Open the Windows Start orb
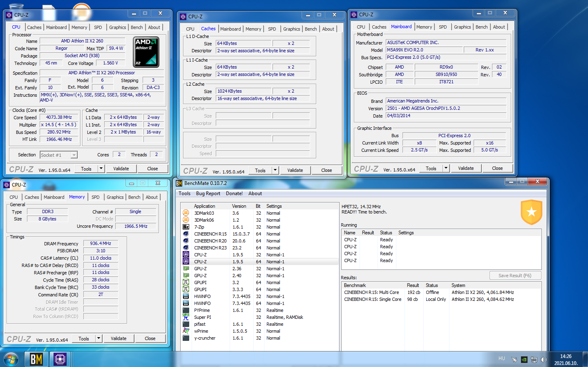Viewport: 588px width, 367px height. [11, 360]
